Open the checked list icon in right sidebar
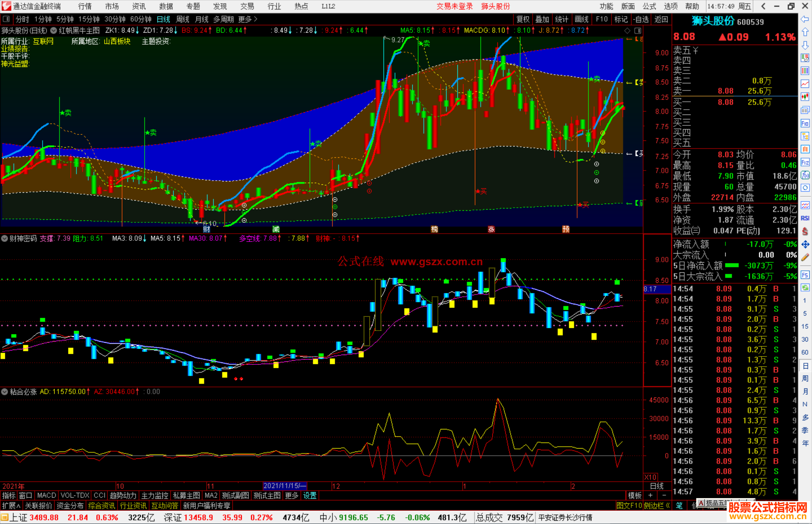 (x=805, y=58)
